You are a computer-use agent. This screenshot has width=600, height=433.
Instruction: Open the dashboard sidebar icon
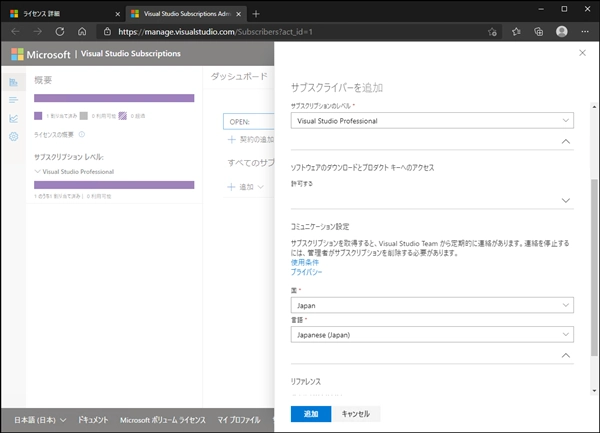tap(13, 82)
